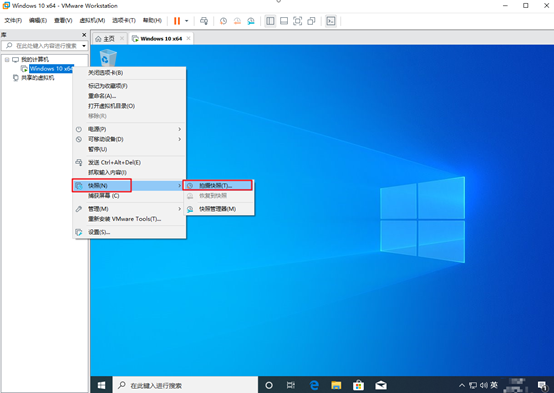Click the Recycle Bin desktop icon
Image resolution: width=554 pixels, height=393 pixels.
click(108, 58)
